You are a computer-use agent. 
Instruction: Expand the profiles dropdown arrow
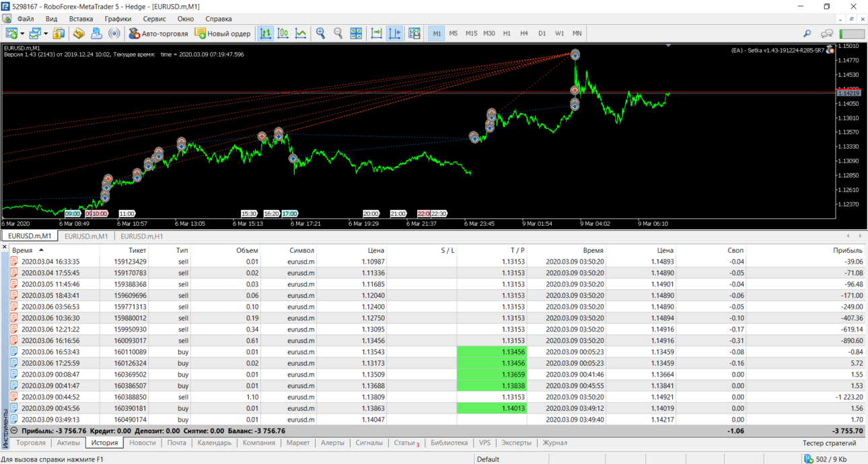(46, 33)
